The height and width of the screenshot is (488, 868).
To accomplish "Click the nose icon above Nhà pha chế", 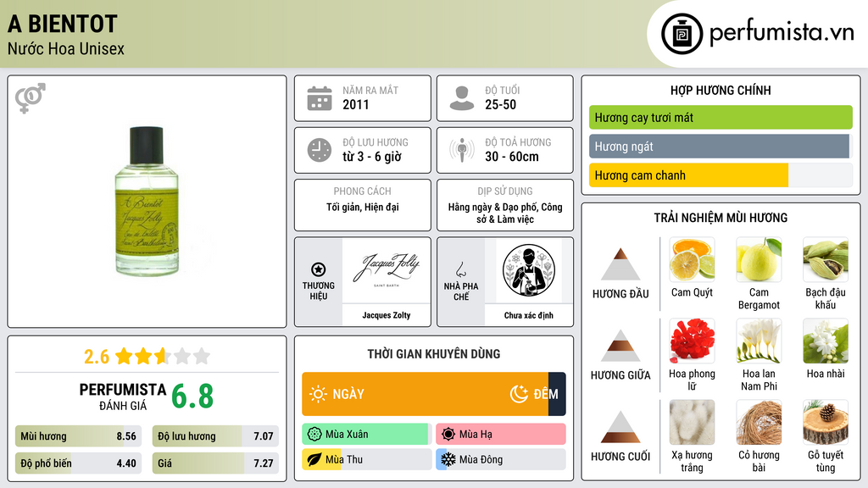I will pyautogui.click(x=460, y=269).
